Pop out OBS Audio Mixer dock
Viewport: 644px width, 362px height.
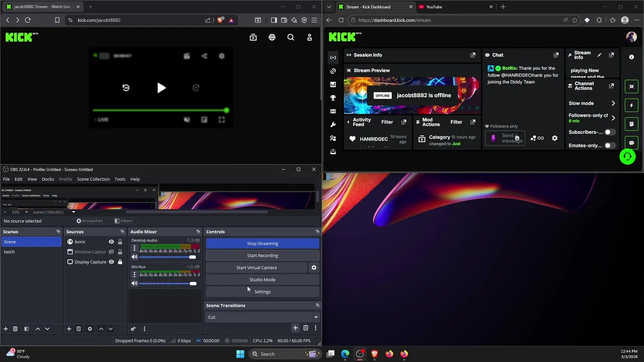point(198,232)
